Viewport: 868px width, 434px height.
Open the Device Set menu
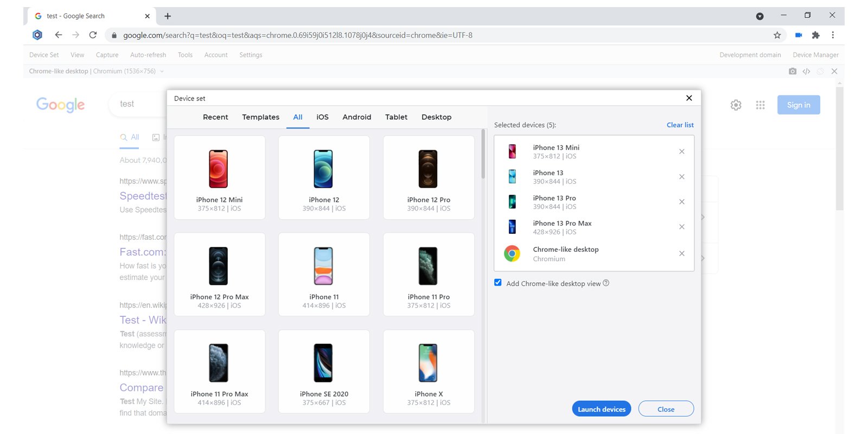(44, 55)
